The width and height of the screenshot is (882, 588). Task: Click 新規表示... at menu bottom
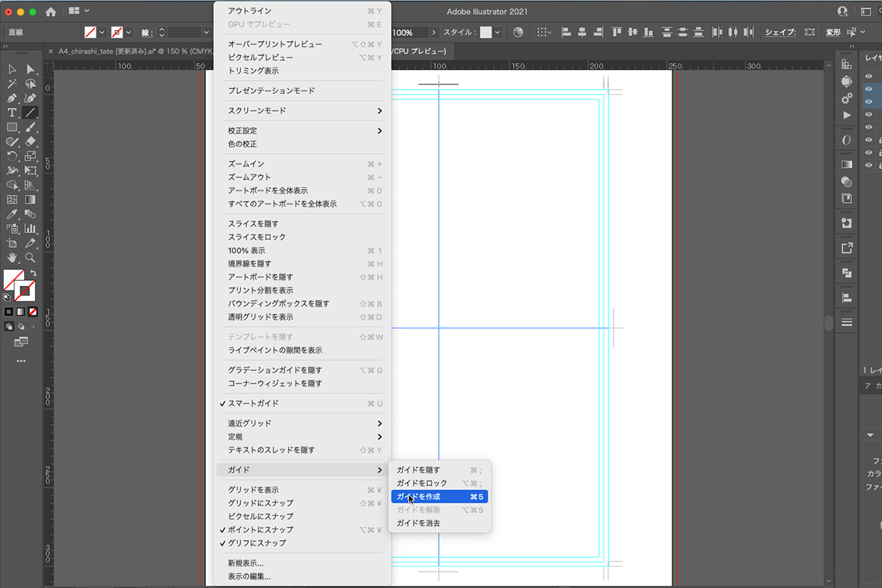click(x=245, y=564)
